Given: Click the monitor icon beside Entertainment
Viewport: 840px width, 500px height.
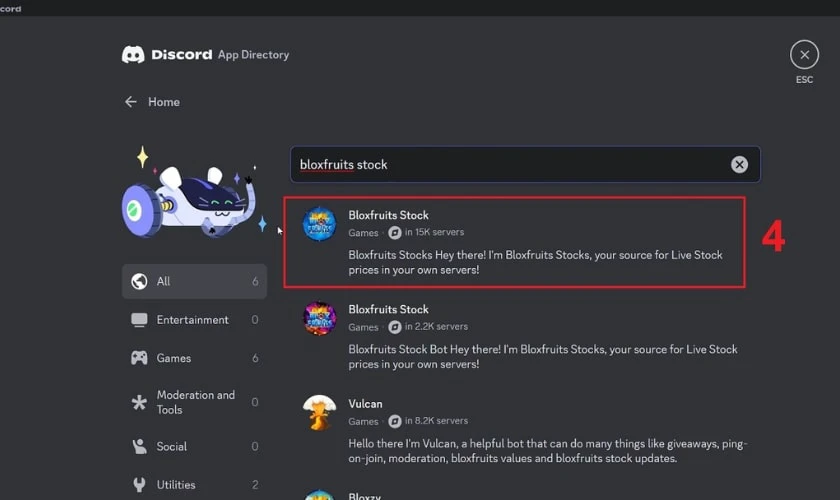Looking at the screenshot, I should [x=139, y=320].
